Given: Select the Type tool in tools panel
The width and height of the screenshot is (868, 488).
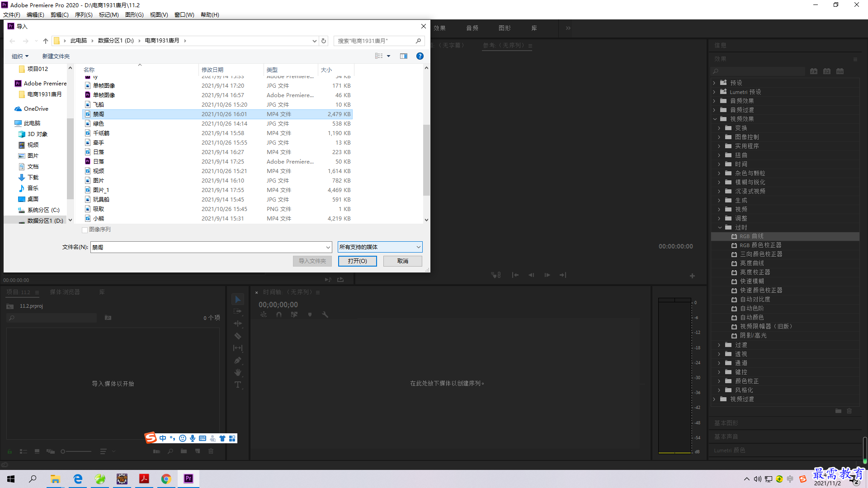Looking at the screenshot, I should [x=238, y=385].
